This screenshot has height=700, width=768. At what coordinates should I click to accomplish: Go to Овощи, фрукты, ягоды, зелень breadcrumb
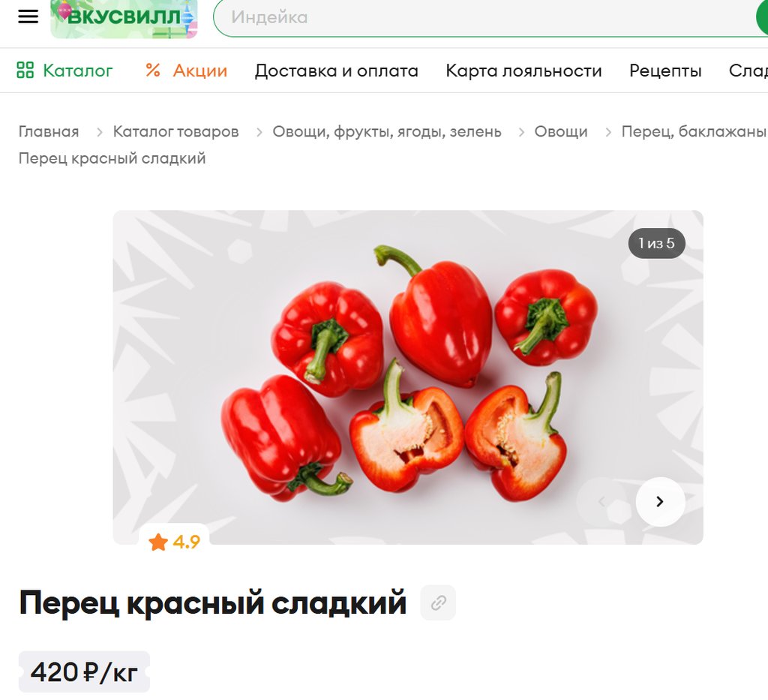pos(387,131)
